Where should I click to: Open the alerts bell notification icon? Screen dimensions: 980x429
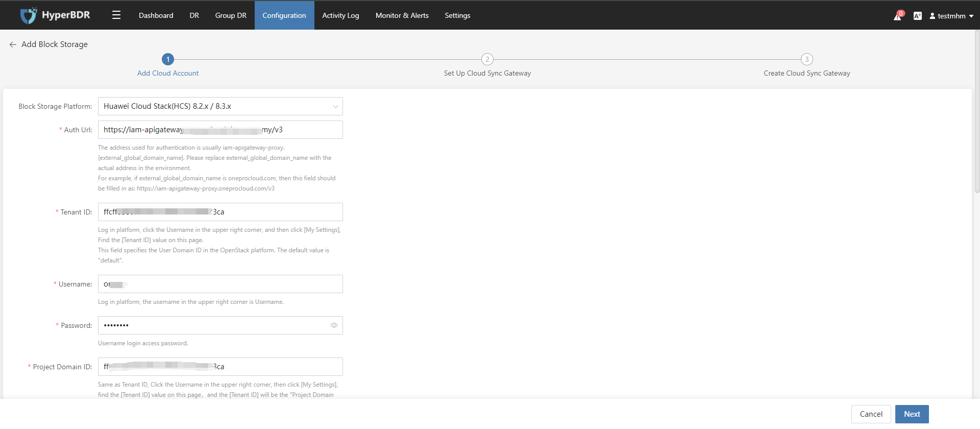(x=898, y=16)
